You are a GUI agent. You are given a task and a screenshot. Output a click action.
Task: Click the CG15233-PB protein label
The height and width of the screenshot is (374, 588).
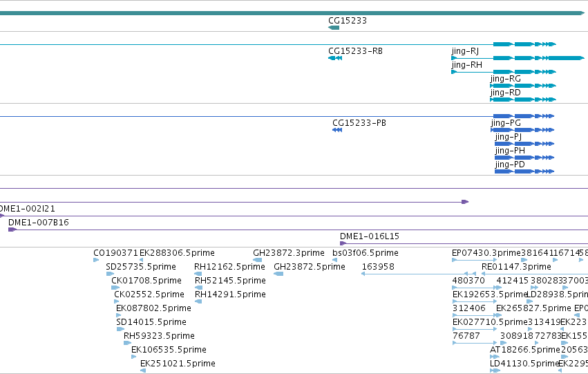coord(359,123)
